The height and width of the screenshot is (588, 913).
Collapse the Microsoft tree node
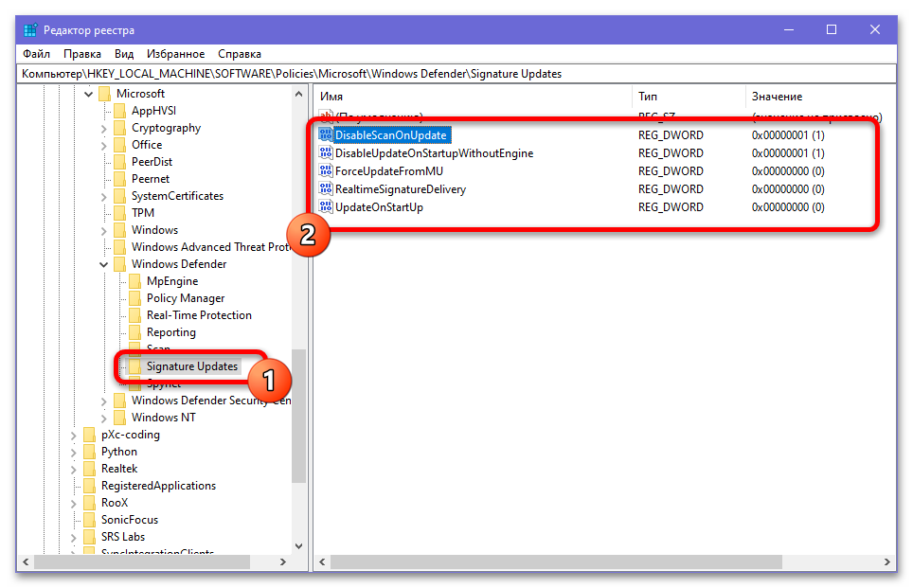88,94
